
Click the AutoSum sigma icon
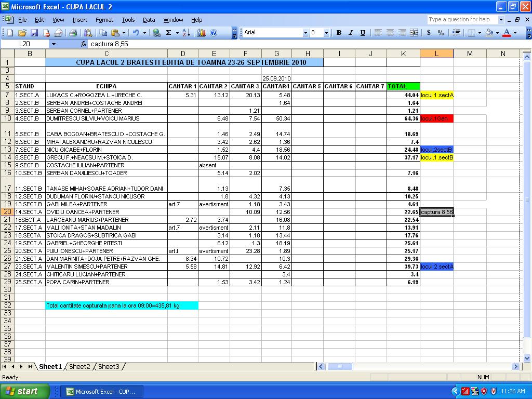click(169, 33)
